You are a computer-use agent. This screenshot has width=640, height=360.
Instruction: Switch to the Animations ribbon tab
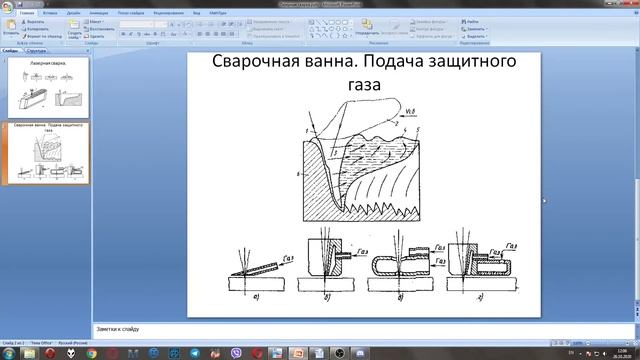(x=99, y=13)
